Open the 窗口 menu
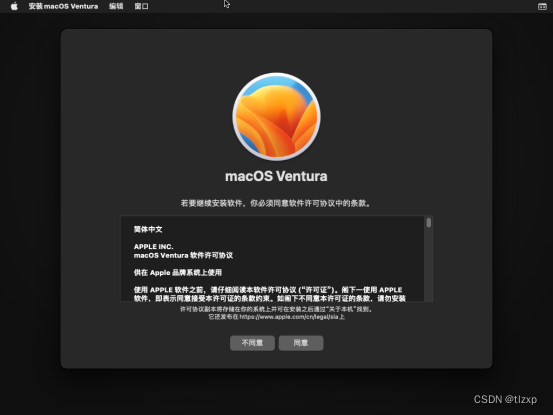Image resolution: width=553 pixels, height=415 pixels. [141, 6]
